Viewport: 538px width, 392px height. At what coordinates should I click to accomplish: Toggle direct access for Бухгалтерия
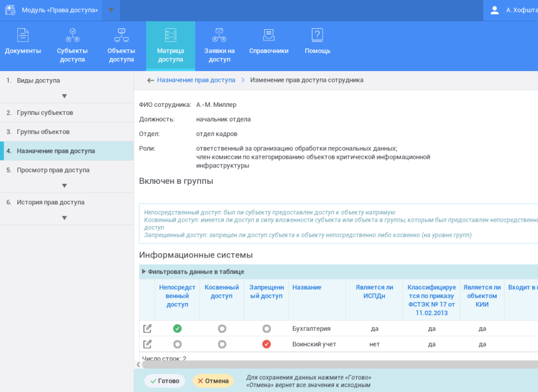coord(177,328)
